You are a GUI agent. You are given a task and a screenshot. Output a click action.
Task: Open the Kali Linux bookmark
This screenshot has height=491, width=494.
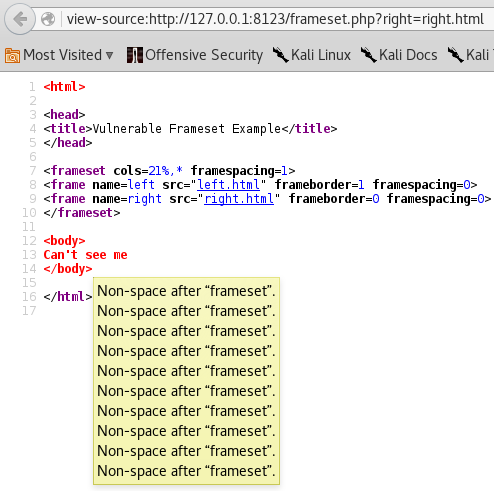(x=312, y=55)
